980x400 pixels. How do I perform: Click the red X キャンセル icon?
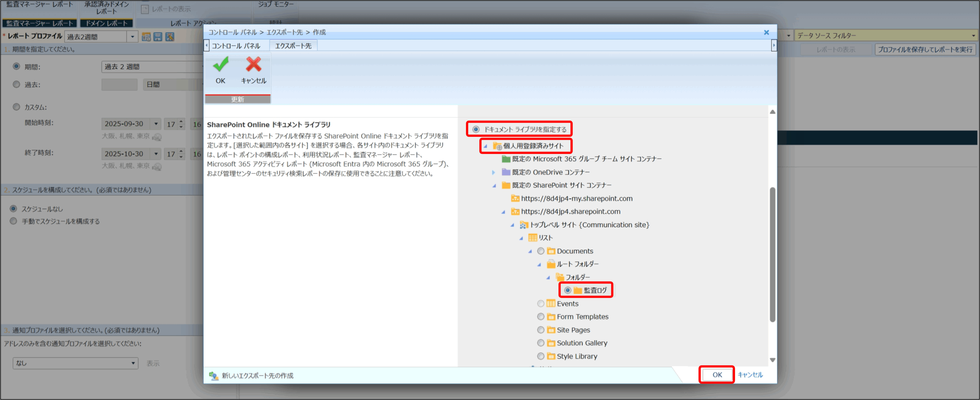[x=253, y=65]
